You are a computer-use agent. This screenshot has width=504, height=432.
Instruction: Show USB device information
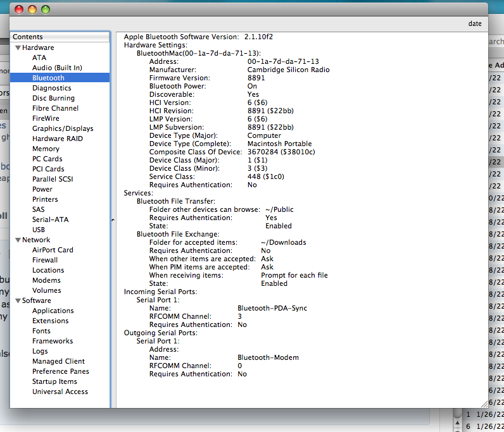(39, 230)
